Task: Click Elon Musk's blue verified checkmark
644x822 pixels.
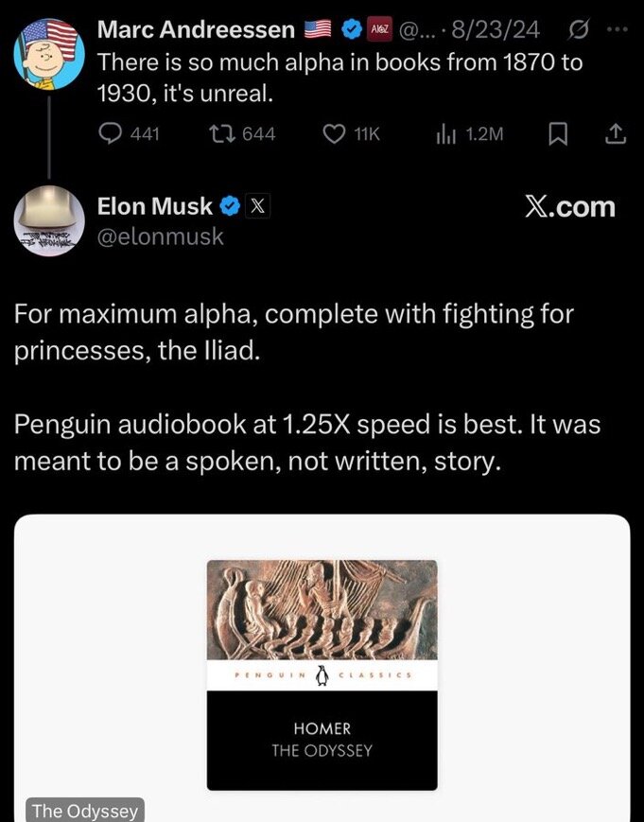Action: 230,205
